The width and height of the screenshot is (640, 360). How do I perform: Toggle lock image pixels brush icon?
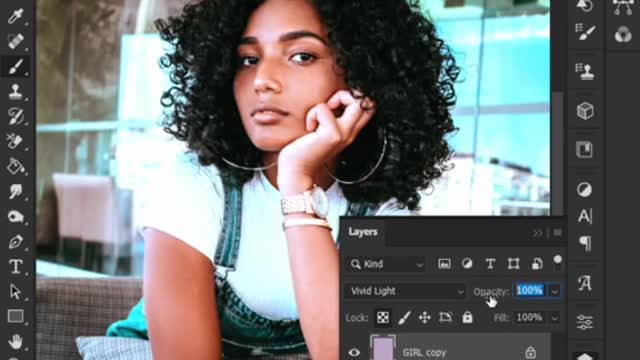click(404, 317)
